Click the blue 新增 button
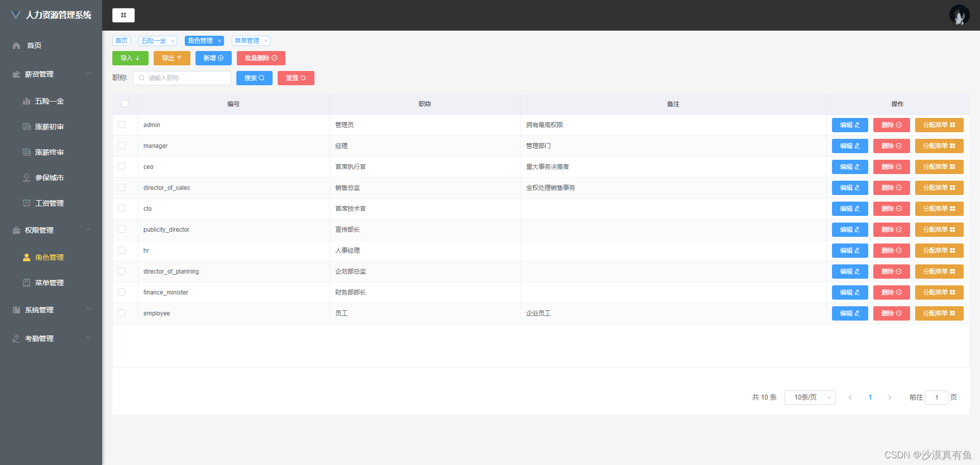980x465 pixels. point(213,58)
